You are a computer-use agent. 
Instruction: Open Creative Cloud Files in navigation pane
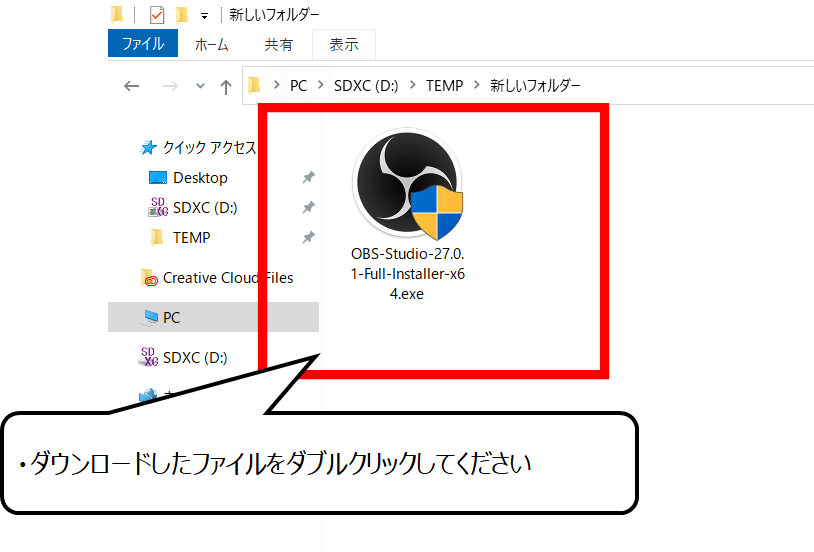[x=228, y=278]
